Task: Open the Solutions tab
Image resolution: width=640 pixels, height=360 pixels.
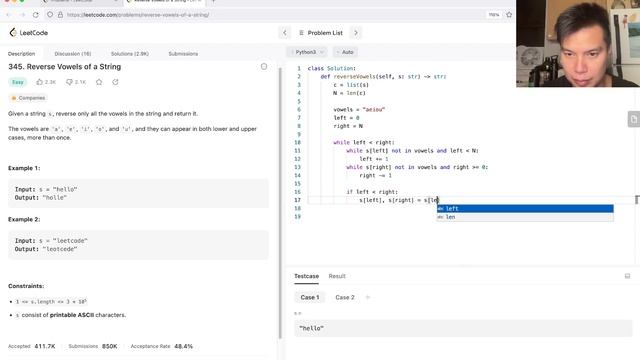Action: 130,53
